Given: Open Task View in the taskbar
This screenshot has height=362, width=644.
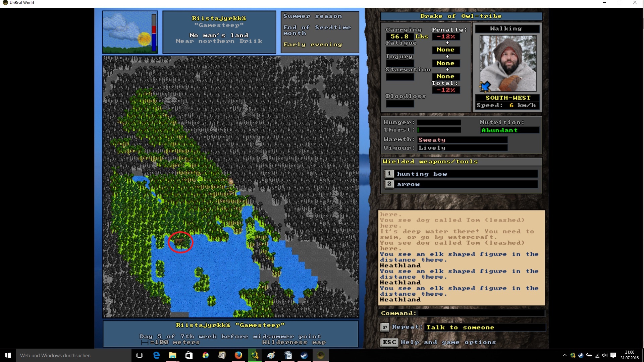Looking at the screenshot, I should pos(140,355).
